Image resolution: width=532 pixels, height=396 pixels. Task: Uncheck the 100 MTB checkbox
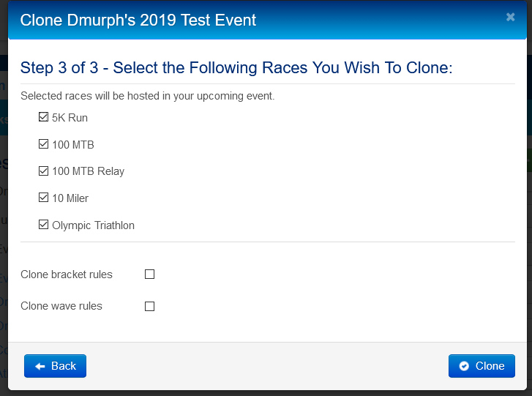43,144
